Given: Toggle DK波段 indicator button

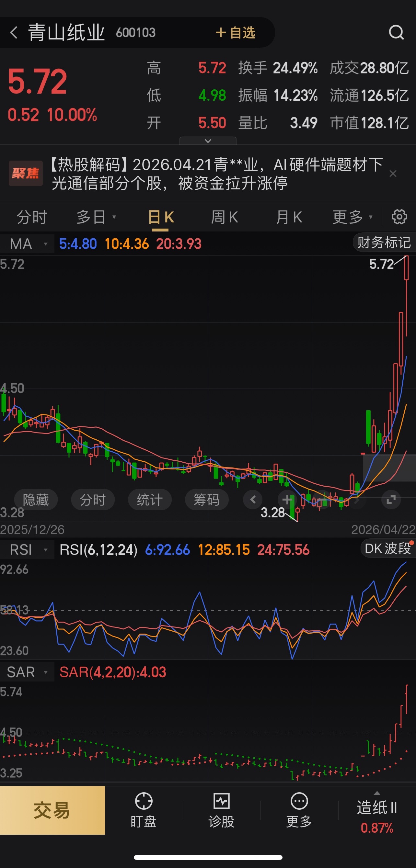Looking at the screenshot, I should pyautogui.click(x=388, y=548).
